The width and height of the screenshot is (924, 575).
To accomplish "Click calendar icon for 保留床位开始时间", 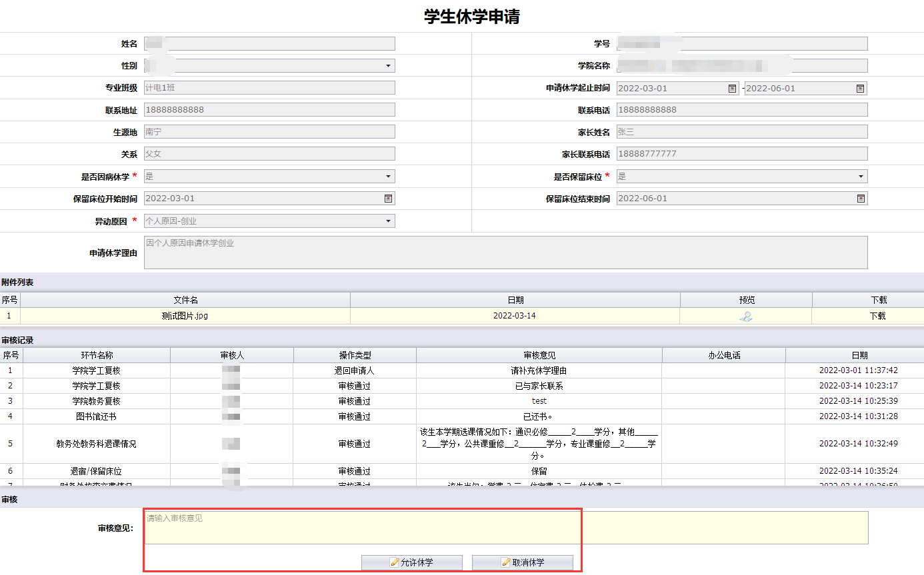I will pyautogui.click(x=388, y=199).
